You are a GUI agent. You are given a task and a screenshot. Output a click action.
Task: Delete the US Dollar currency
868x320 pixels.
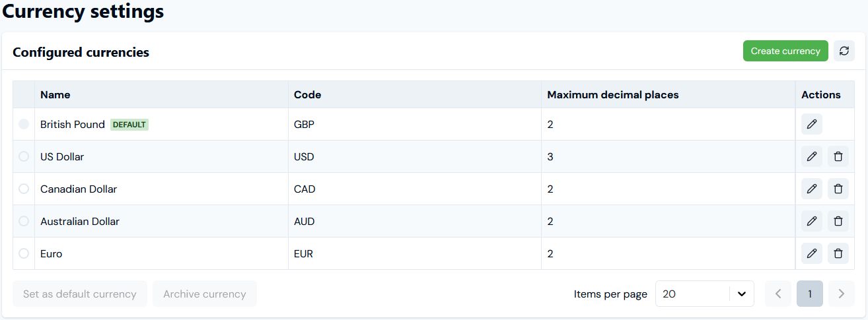838,156
